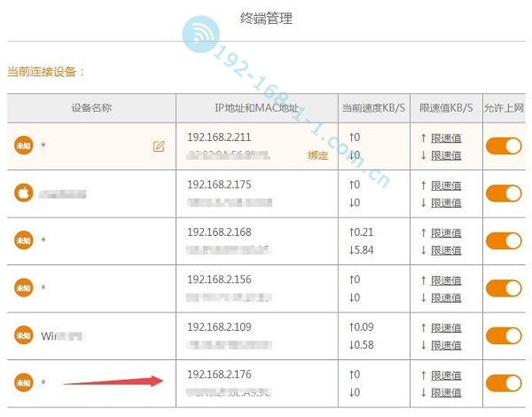Set upload 限速值 for 192.168.2.176
This screenshot has height=417, width=532.
click(446, 375)
